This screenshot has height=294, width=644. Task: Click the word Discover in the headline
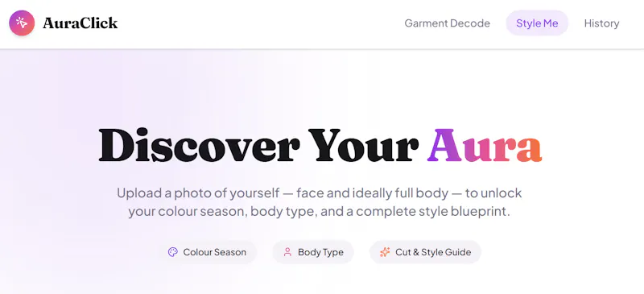click(x=199, y=145)
